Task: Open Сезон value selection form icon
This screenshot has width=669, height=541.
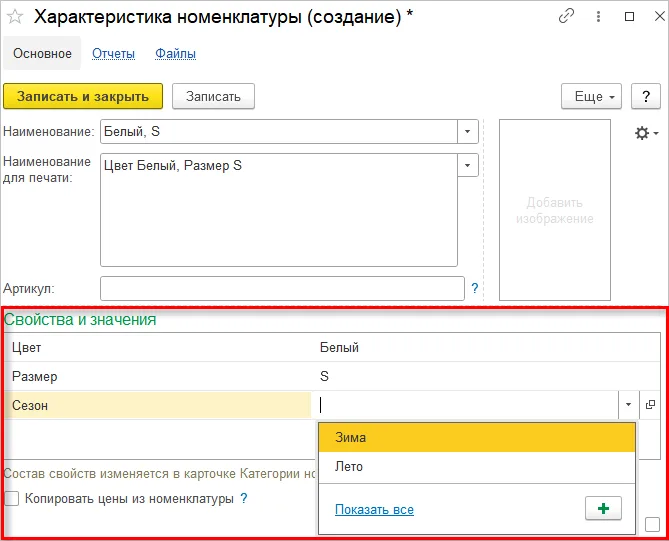Action: 650,404
